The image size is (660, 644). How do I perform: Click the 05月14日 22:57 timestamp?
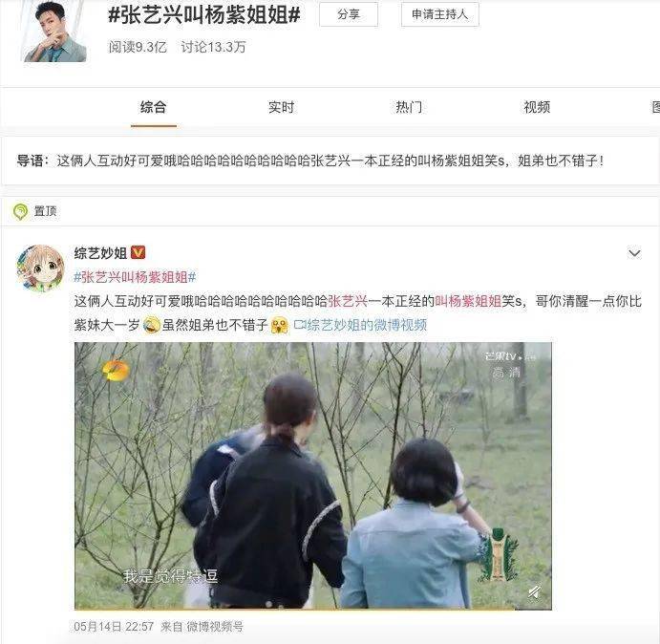pos(114,627)
